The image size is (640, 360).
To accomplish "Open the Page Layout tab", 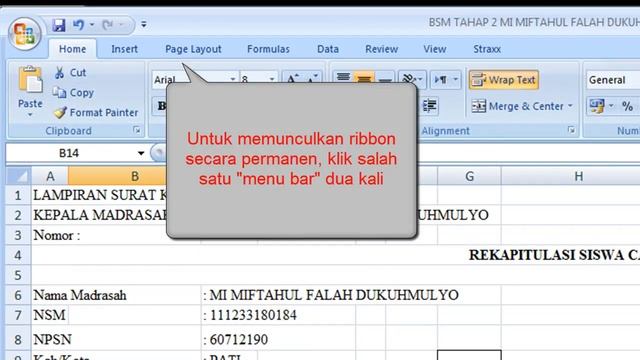I will click(193, 49).
